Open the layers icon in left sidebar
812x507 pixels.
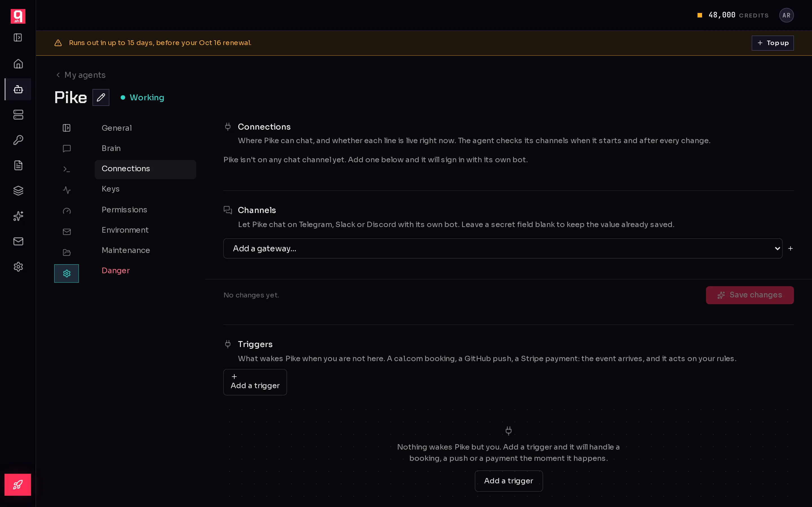pyautogui.click(x=18, y=190)
